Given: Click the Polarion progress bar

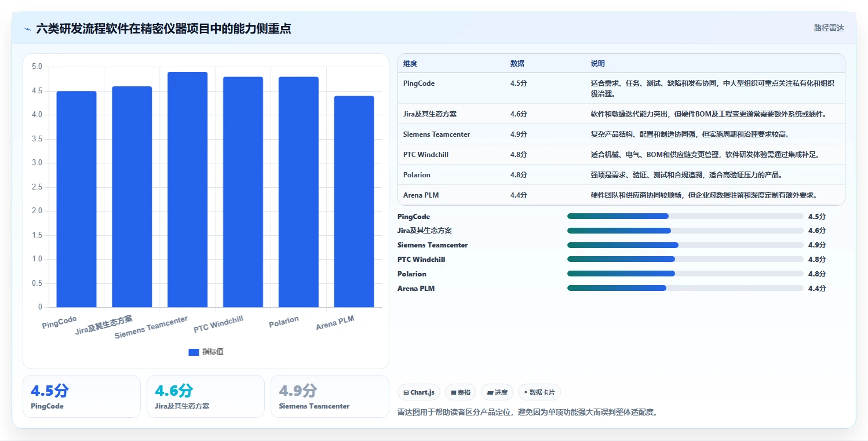Looking at the screenshot, I should click(685, 274).
